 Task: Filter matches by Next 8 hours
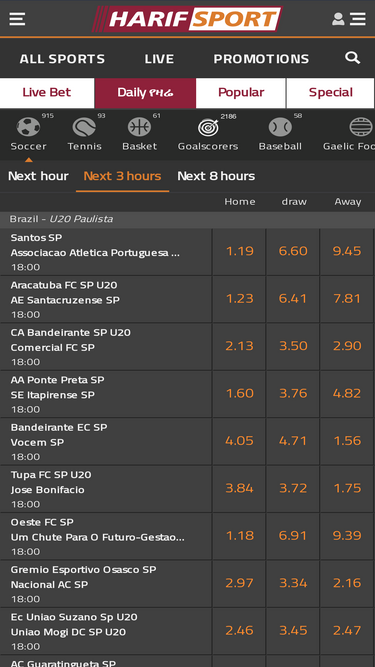(216, 176)
